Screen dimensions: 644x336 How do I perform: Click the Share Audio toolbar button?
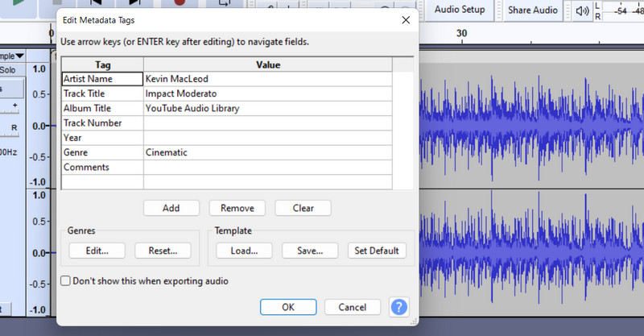tap(532, 10)
